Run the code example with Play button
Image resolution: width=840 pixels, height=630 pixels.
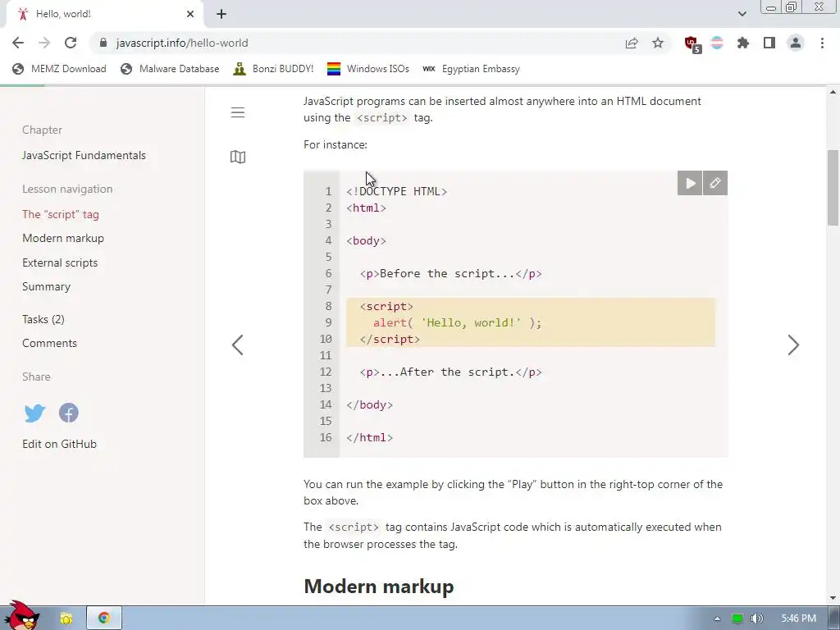click(689, 183)
